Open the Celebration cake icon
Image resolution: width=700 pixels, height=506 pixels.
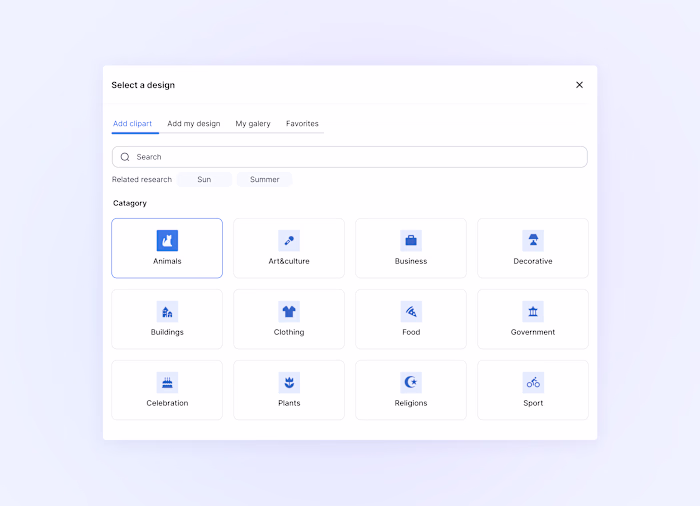pyautogui.click(x=167, y=383)
